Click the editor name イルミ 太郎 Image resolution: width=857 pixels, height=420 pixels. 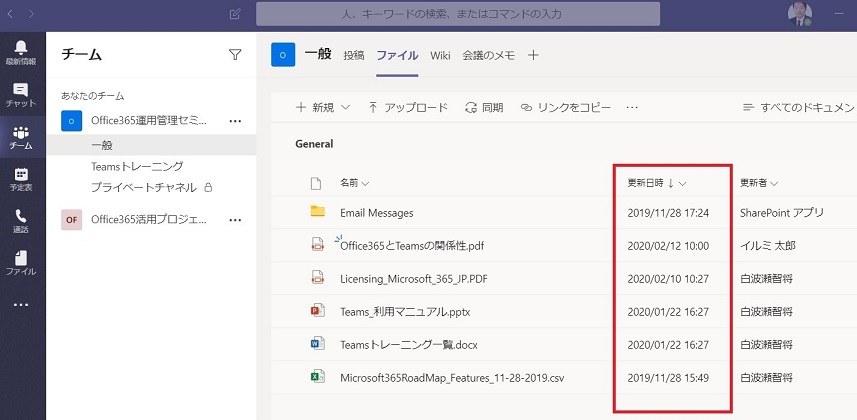767,246
